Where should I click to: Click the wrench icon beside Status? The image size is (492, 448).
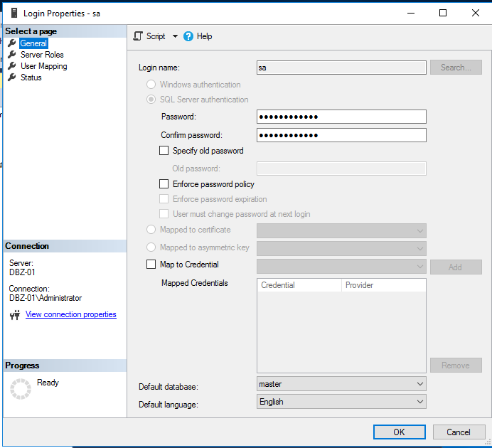(x=12, y=78)
